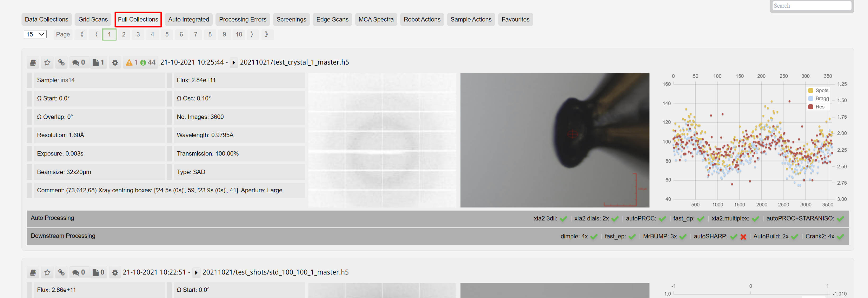Expand the Downstream Processing bar
The height and width of the screenshot is (298, 868).
coord(437,236)
